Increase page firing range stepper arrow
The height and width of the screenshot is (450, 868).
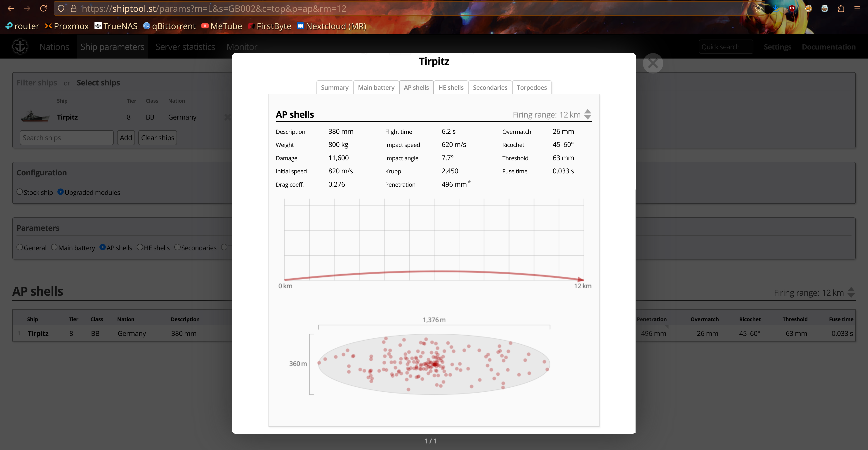click(851, 290)
